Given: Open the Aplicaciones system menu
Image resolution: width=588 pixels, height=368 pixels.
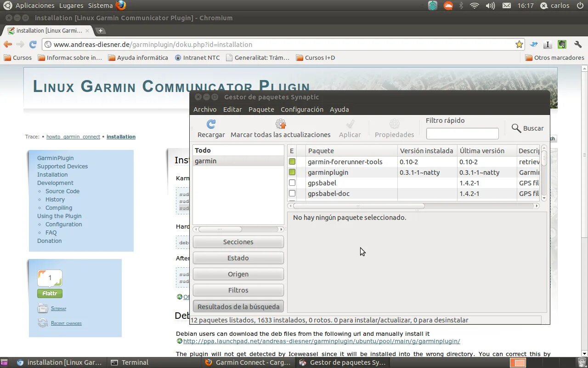Looking at the screenshot, I should [35, 6].
